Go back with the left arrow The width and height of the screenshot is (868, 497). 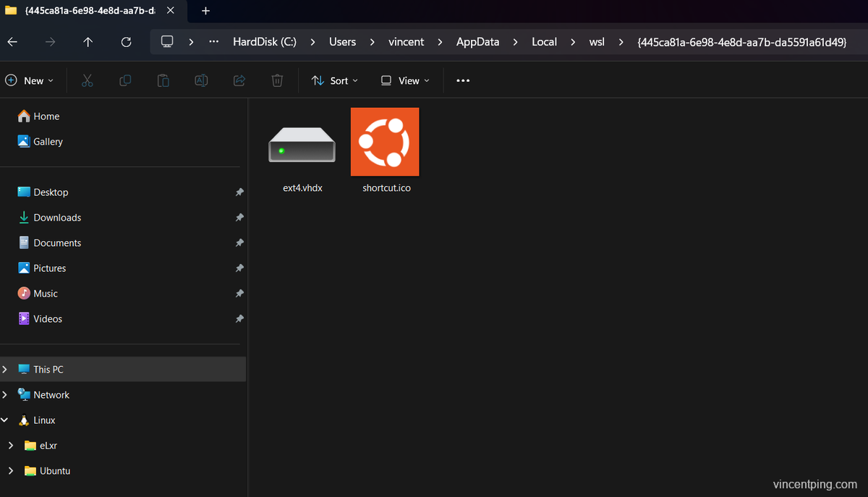tap(12, 42)
